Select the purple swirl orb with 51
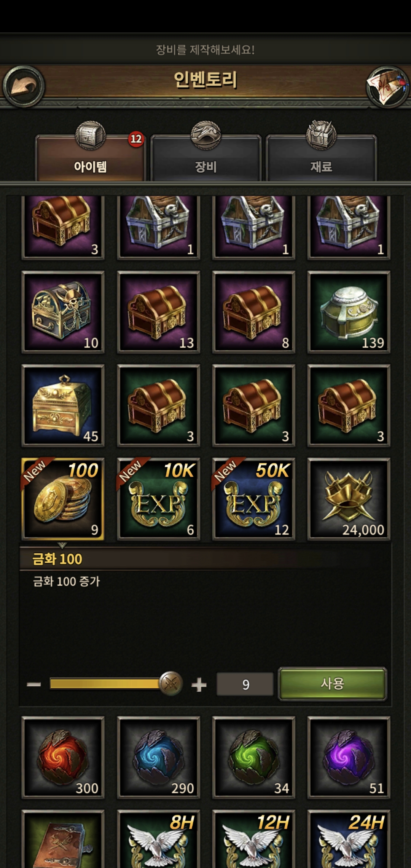This screenshot has width=411, height=868. click(x=349, y=757)
